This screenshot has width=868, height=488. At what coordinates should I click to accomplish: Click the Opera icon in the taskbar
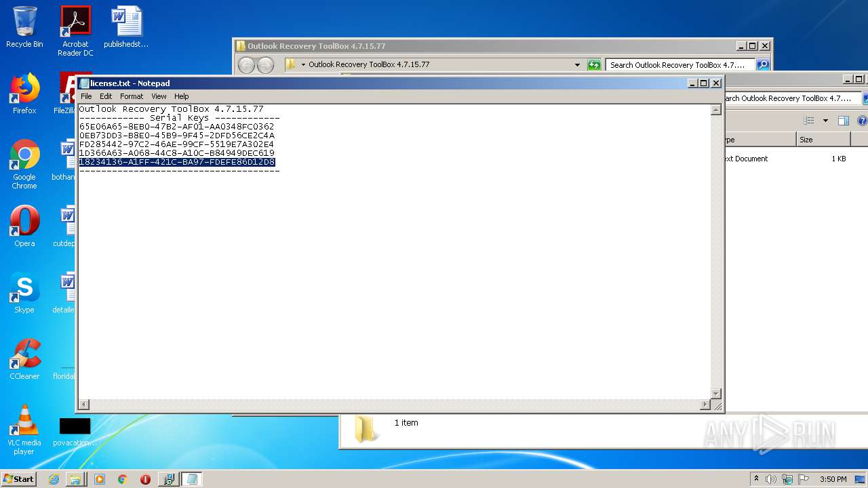pyautogui.click(x=145, y=479)
